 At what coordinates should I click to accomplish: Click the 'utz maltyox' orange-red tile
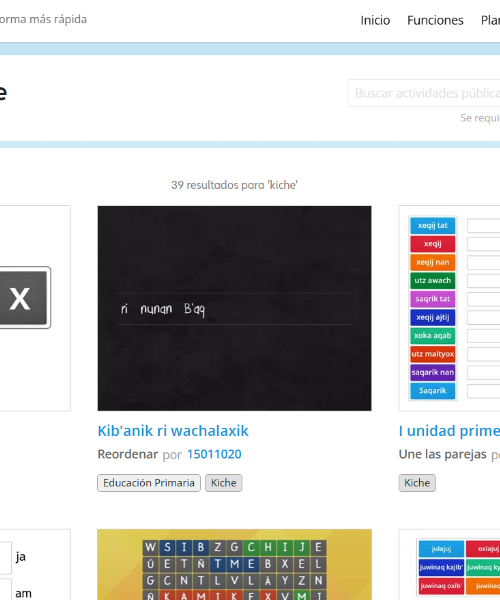click(x=433, y=354)
